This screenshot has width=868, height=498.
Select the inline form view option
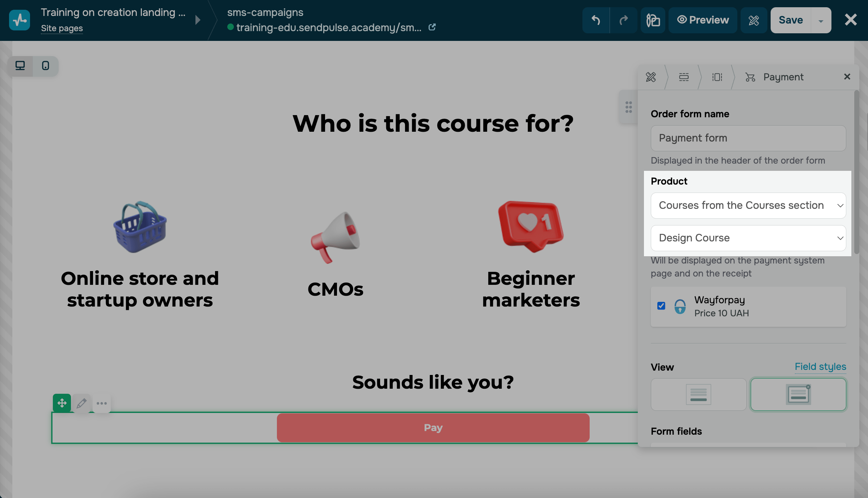click(x=698, y=394)
